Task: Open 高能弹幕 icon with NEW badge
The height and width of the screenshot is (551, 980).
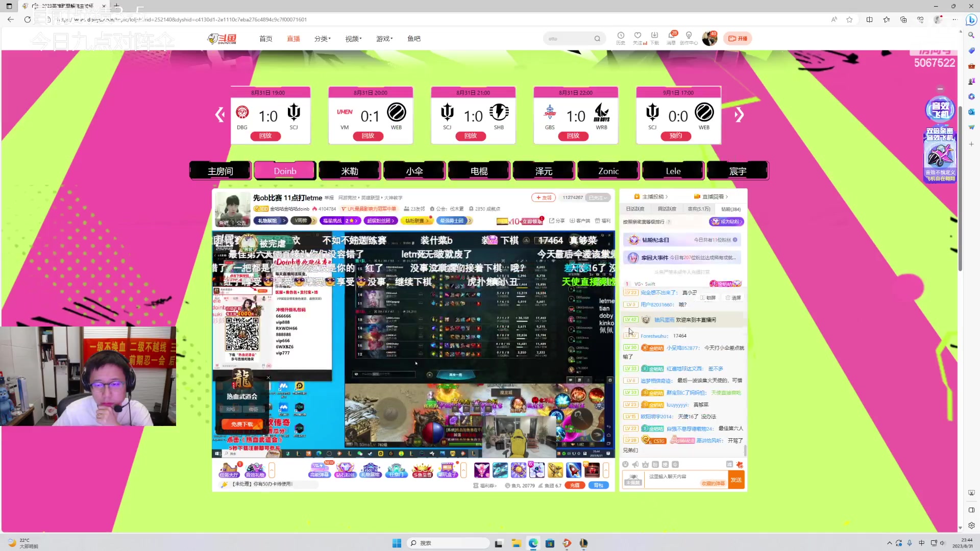Action: (x=320, y=469)
